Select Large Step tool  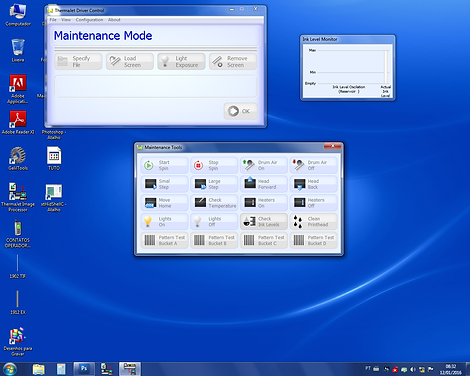(x=214, y=184)
